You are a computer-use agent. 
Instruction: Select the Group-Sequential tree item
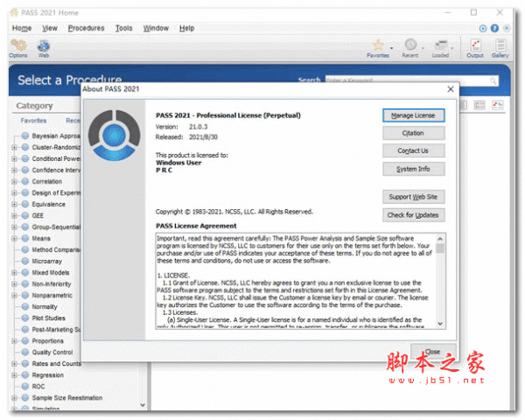[x=56, y=227]
